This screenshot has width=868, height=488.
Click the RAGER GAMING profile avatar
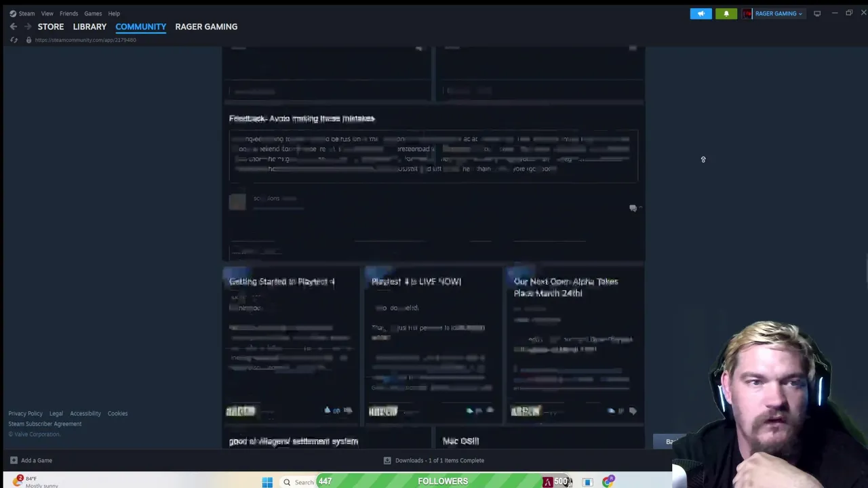tap(747, 14)
